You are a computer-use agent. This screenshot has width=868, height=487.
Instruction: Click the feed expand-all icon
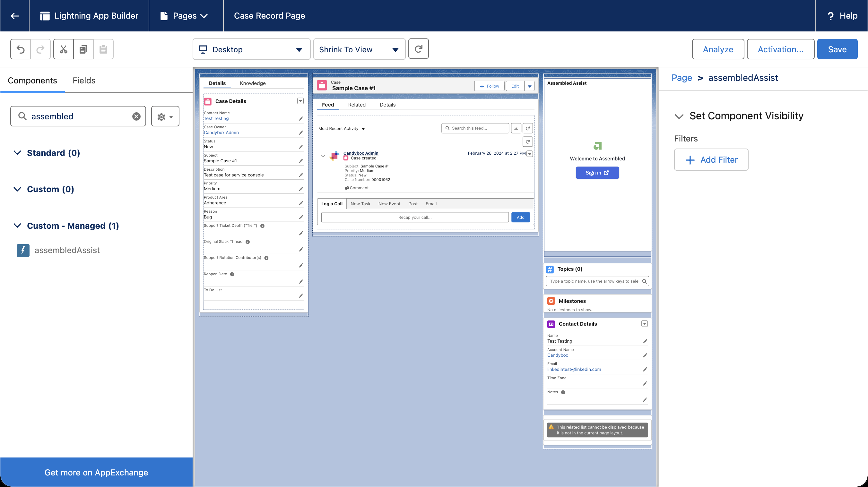[x=516, y=128]
